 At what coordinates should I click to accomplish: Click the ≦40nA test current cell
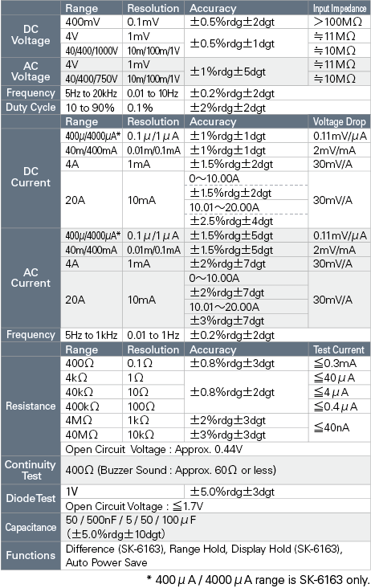332,427
